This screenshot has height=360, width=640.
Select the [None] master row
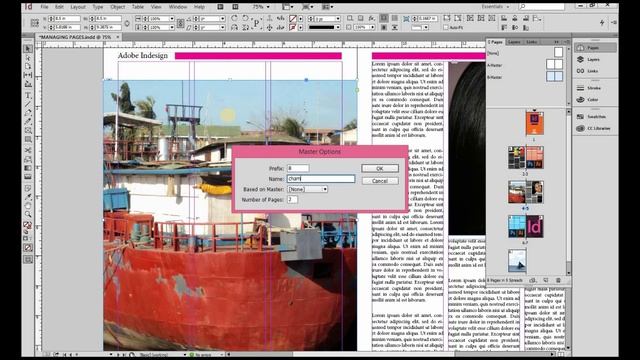pos(525,53)
